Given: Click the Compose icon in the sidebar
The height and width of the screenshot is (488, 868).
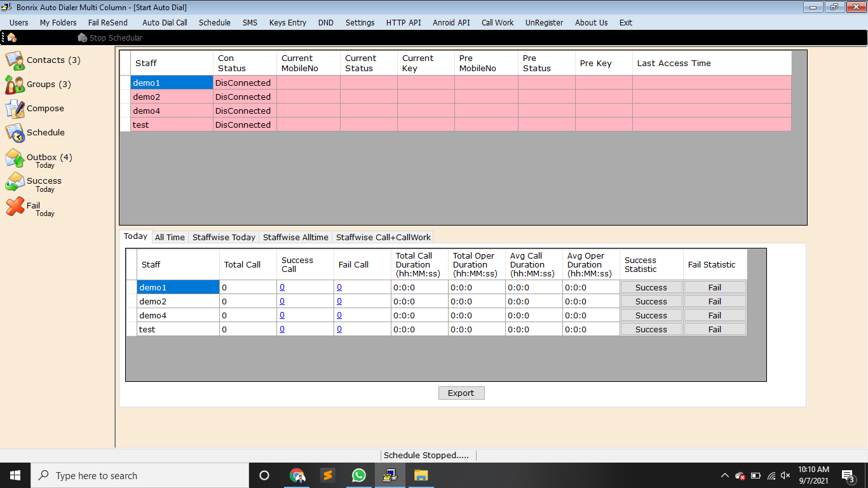Looking at the screenshot, I should 15,109.
